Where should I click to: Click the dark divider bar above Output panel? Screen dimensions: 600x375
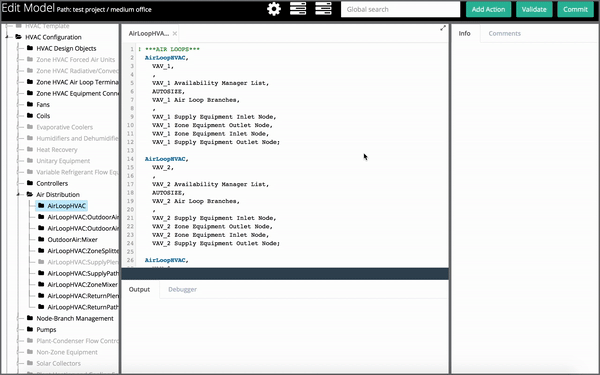point(285,274)
